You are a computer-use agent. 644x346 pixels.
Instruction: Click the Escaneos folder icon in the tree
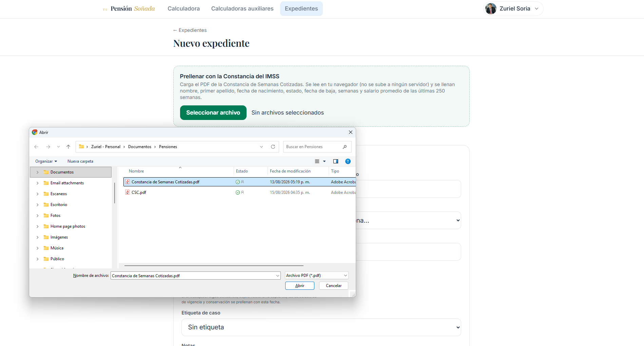pyautogui.click(x=46, y=194)
